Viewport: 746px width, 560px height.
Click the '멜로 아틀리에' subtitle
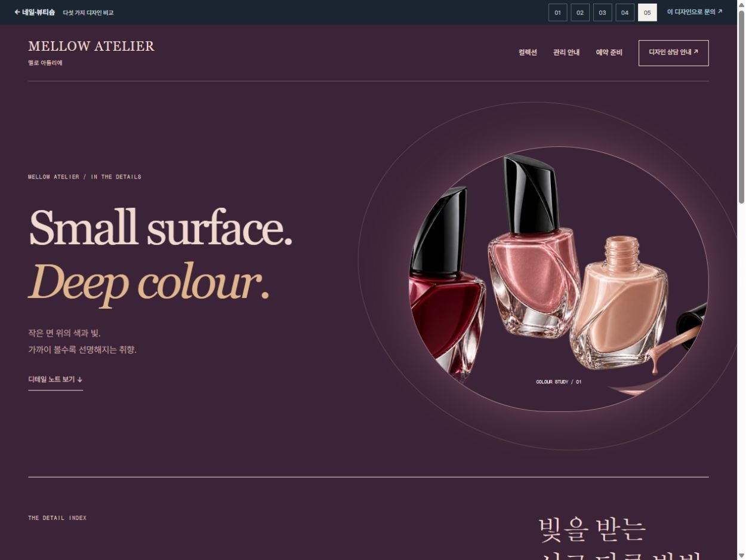tap(45, 63)
